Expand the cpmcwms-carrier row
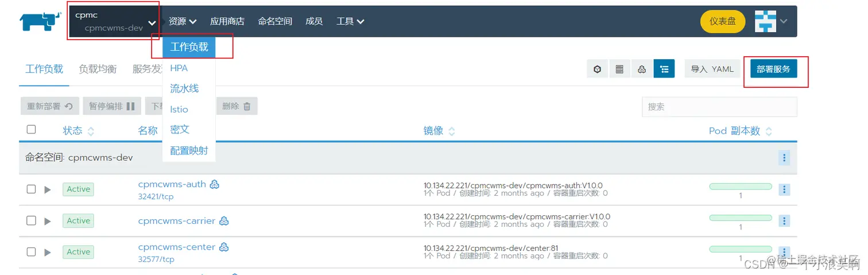This screenshot has width=868, height=275. pyautogui.click(x=48, y=221)
